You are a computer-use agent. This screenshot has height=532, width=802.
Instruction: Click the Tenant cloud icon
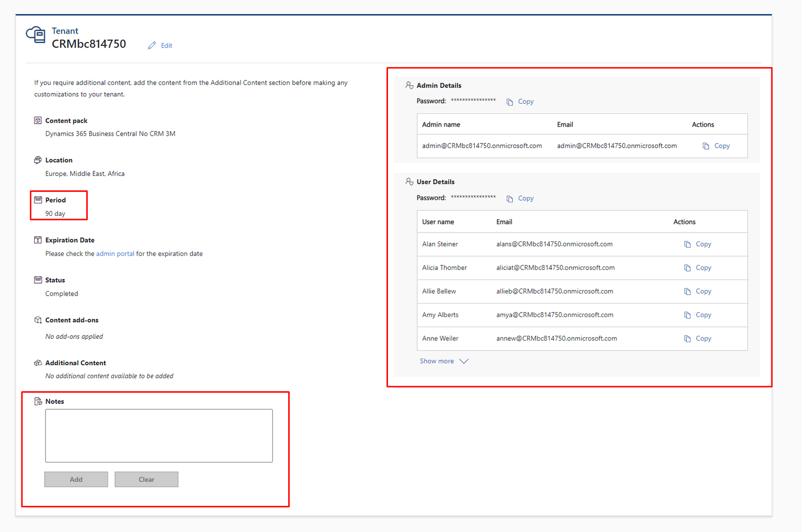36,35
